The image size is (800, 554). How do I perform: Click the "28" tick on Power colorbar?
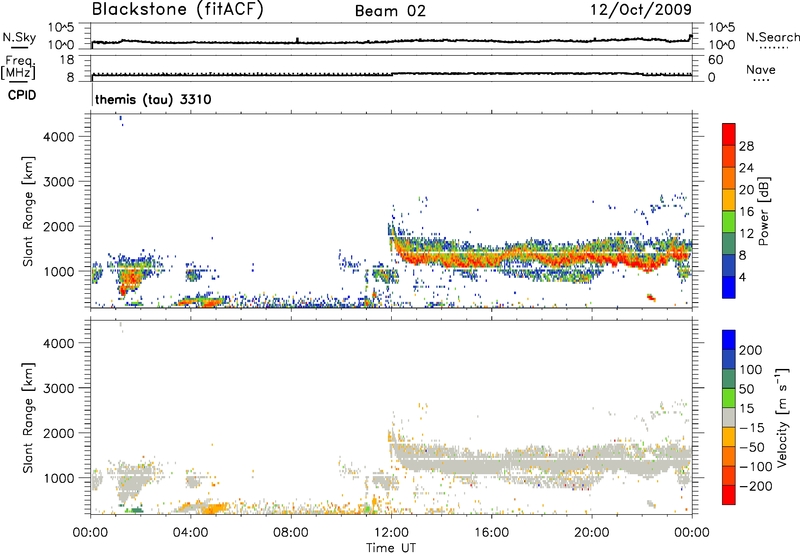[x=746, y=146]
